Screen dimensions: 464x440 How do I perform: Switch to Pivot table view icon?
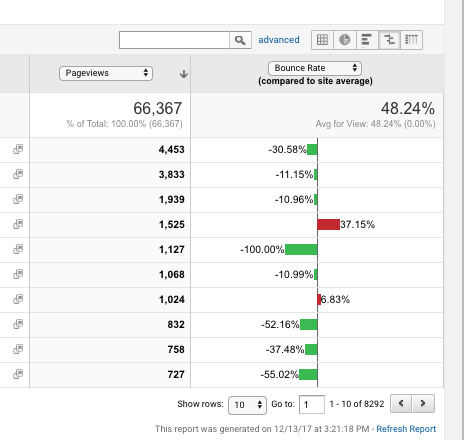[x=411, y=40]
